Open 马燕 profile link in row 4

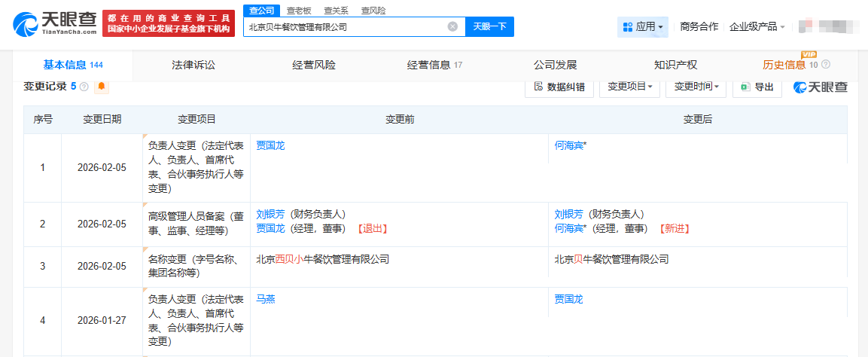click(266, 299)
